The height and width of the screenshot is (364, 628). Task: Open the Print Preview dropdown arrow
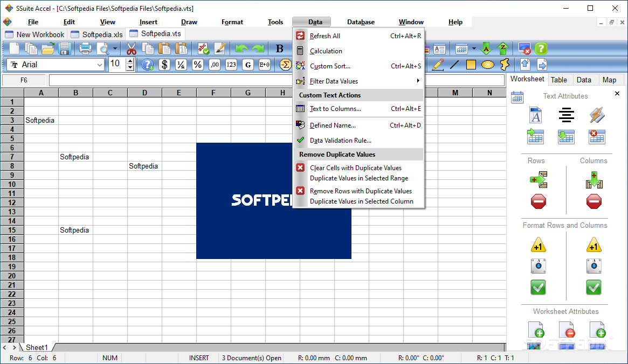(x=115, y=49)
